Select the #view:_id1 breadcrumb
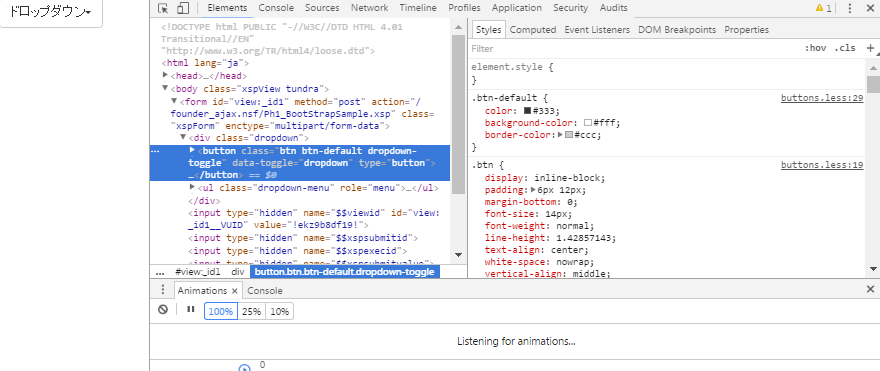This screenshot has height=371, width=880. 198,272
